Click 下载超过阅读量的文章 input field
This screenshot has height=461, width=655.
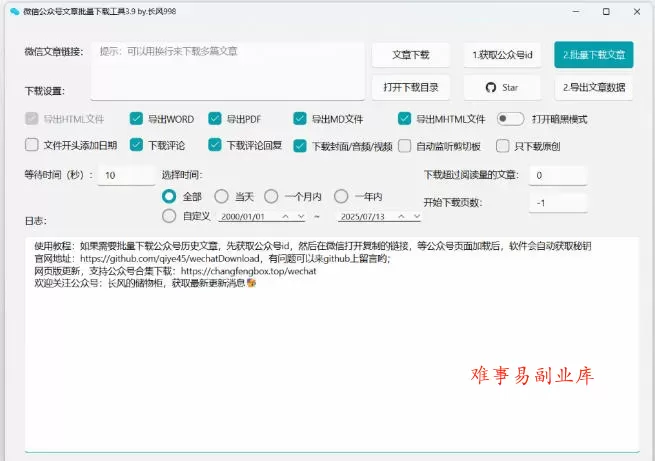click(x=558, y=175)
